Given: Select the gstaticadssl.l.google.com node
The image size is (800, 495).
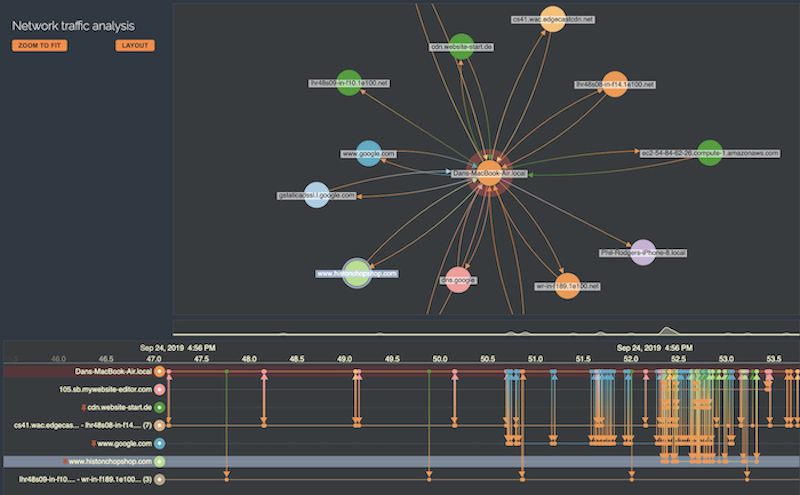Looking at the screenshot, I should (316, 195).
